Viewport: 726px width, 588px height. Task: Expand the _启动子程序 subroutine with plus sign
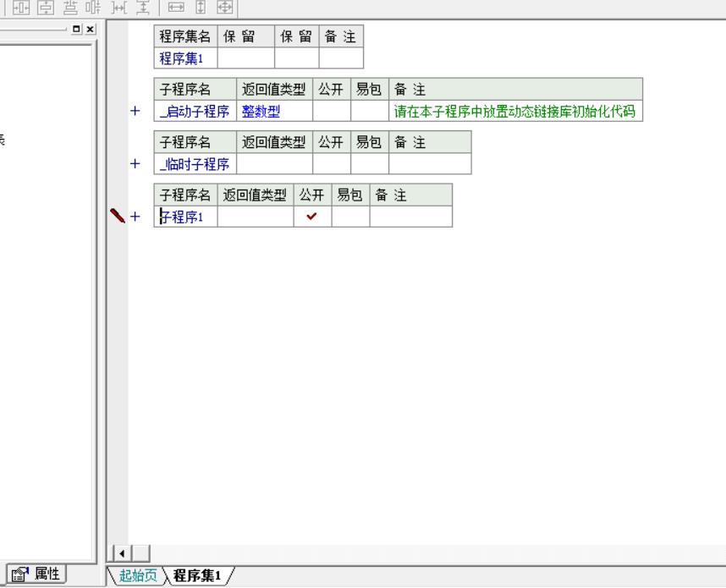click(x=135, y=111)
